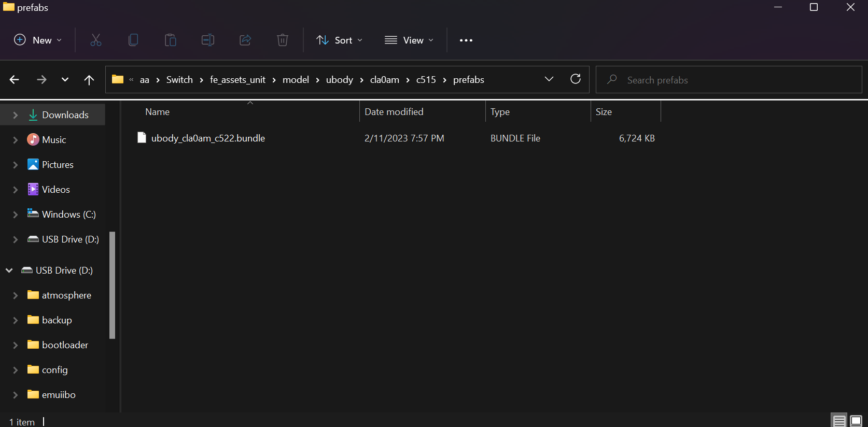Image resolution: width=868 pixels, height=427 pixels.
Task: Open Videos in the sidebar
Action: (x=56, y=190)
